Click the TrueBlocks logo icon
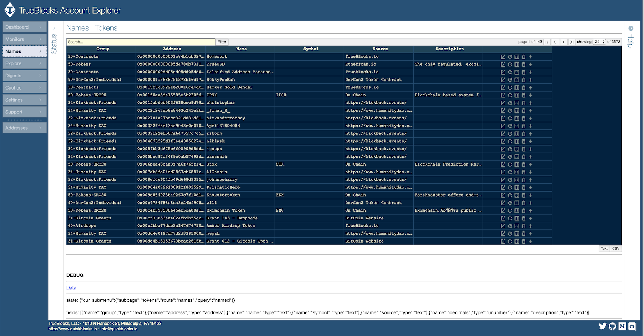This screenshot has height=336, width=644. point(10,10)
